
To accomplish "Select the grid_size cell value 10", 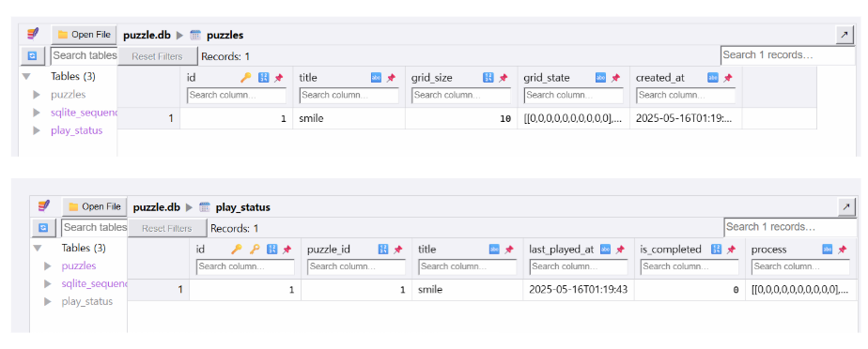I will (461, 118).
